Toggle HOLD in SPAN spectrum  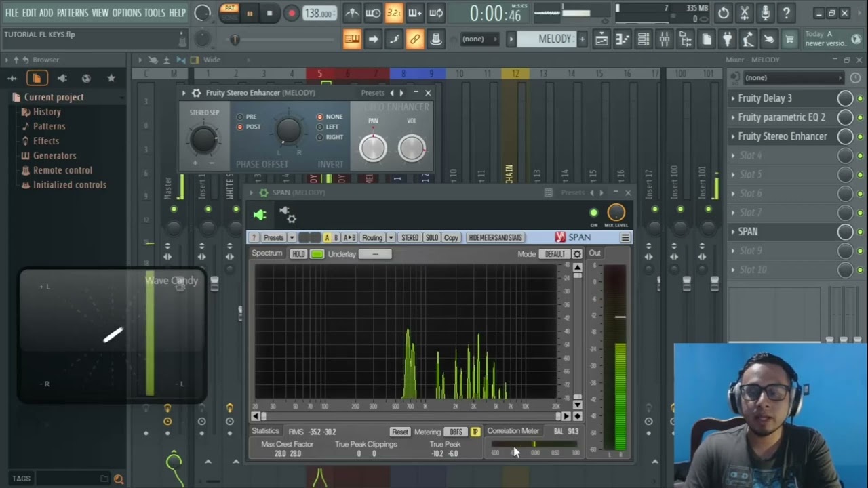[298, 254]
